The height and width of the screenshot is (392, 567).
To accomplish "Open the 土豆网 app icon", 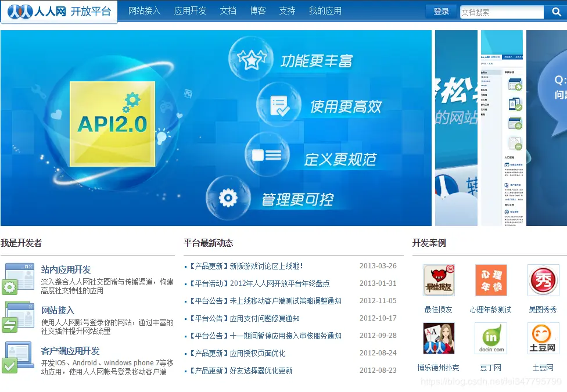I will pyautogui.click(x=543, y=338).
